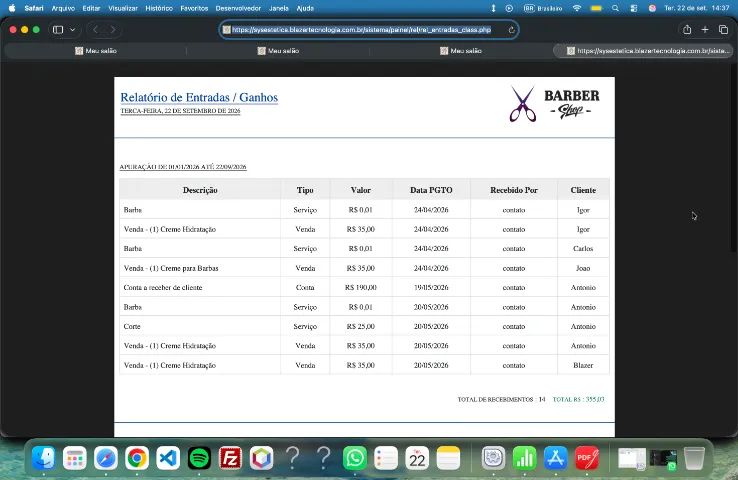Image resolution: width=738 pixels, height=480 pixels.
Task: Open the Brasileiro input source menu
Action: pos(543,8)
